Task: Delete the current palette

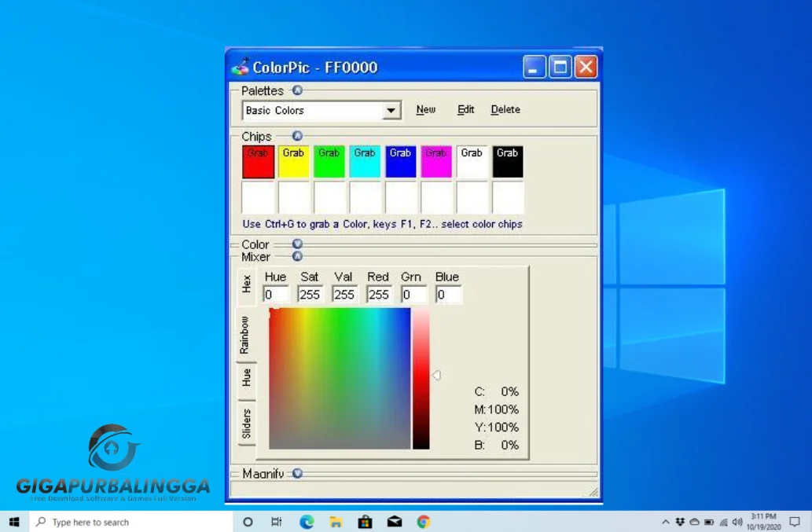Action: click(x=505, y=109)
